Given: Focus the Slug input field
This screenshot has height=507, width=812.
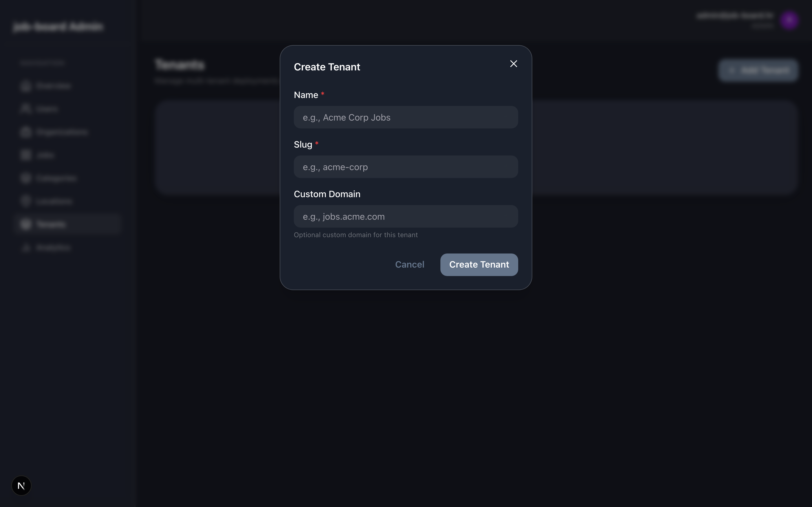Looking at the screenshot, I should click(406, 167).
